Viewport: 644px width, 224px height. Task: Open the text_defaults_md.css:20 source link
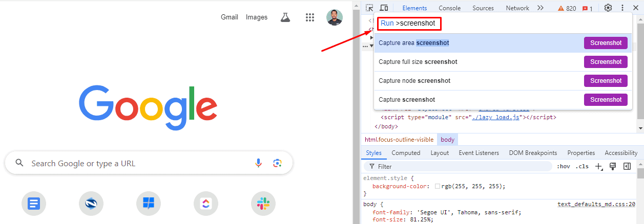596,204
